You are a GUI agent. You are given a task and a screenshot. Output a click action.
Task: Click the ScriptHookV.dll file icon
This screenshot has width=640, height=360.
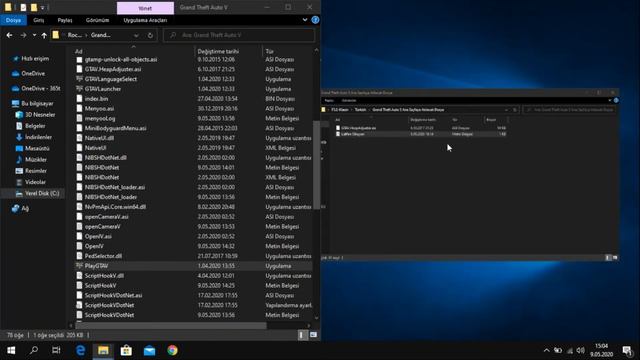[79, 276]
